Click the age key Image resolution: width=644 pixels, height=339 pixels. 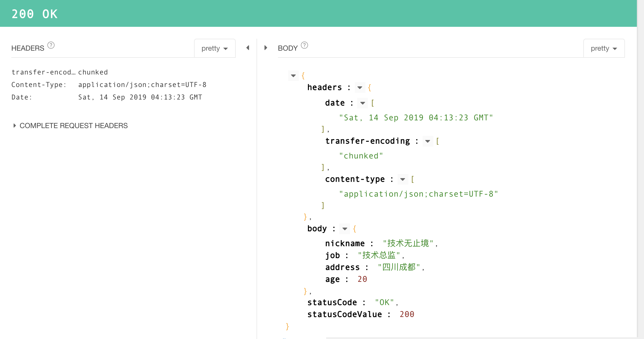(332, 279)
